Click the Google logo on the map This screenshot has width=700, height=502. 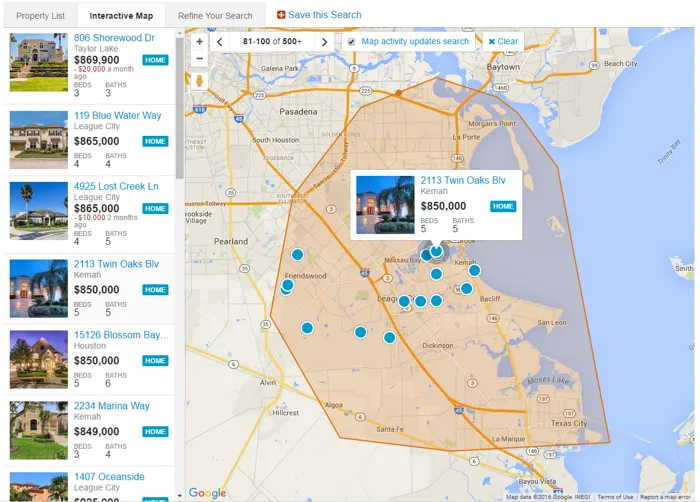pyautogui.click(x=208, y=493)
